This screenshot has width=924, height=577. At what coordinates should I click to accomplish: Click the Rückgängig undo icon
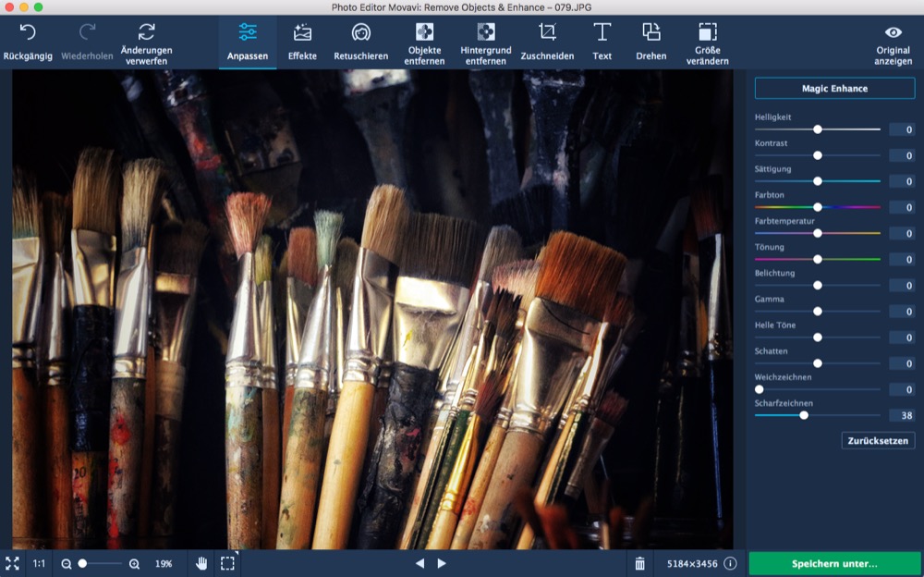coord(28,33)
